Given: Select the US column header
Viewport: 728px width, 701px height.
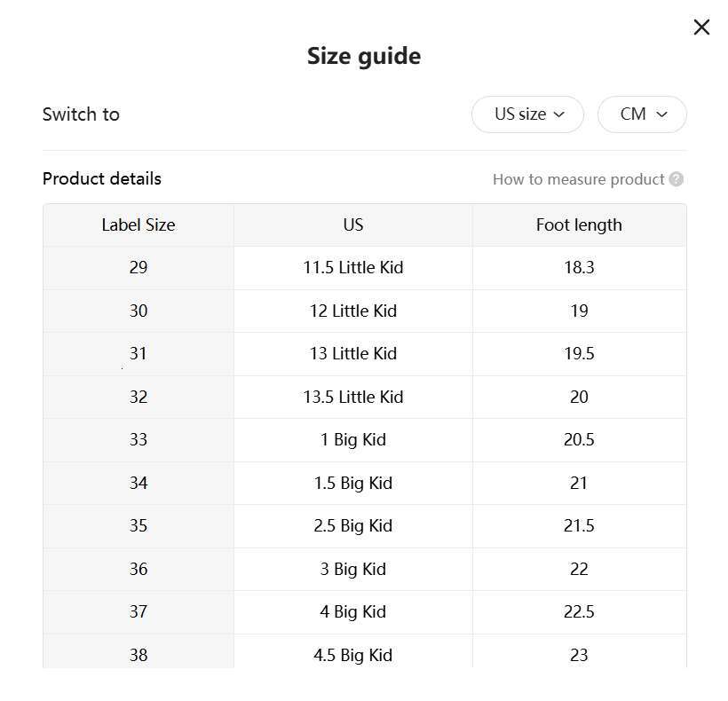Looking at the screenshot, I should pyautogui.click(x=352, y=224).
